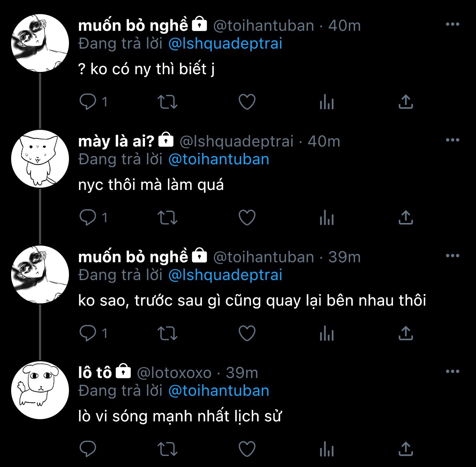The width and height of the screenshot is (476, 467).
Task: Open more options on the lô tô tweet
Action: (452, 372)
